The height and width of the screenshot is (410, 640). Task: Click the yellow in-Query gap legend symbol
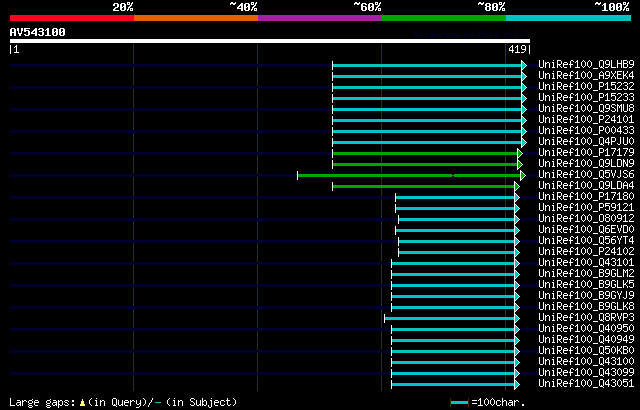pos(82,403)
